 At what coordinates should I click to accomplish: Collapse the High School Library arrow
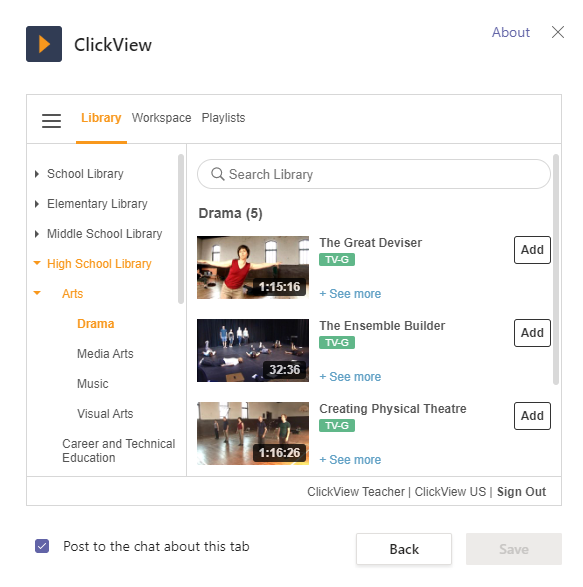point(37,263)
